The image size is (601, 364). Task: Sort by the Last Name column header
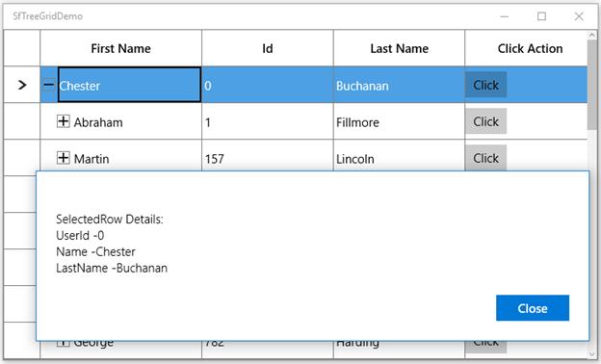[399, 48]
